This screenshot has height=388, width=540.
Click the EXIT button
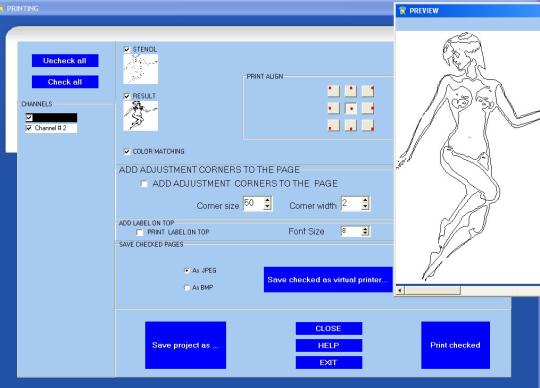pos(329,363)
